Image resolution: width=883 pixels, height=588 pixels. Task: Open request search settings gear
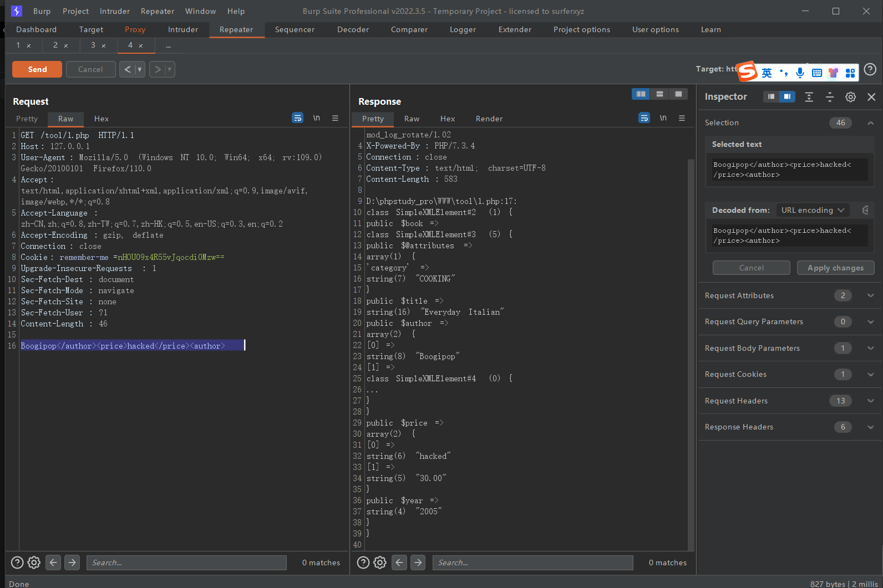coord(34,563)
